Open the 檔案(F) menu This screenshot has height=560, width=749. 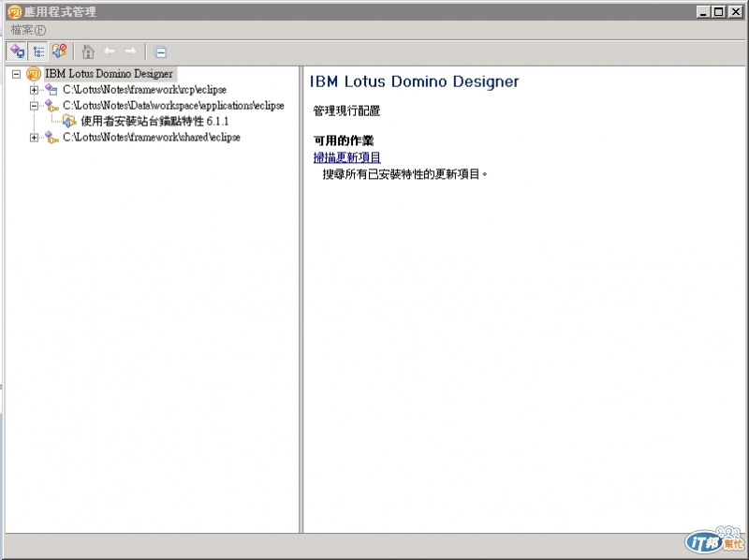pos(28,30)
